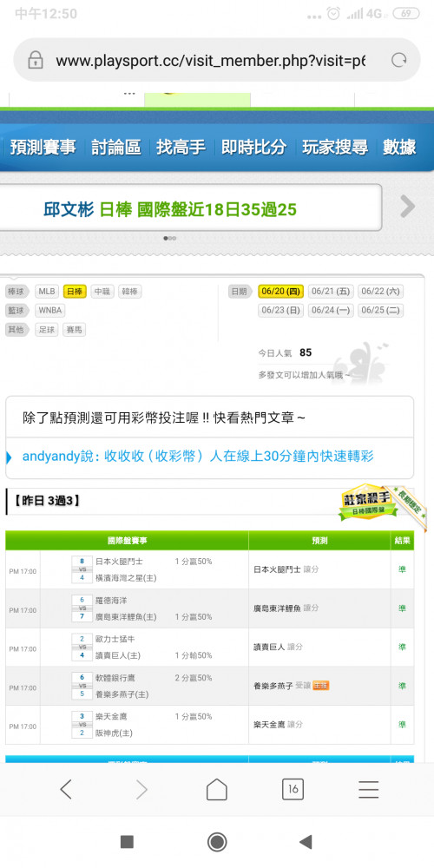Click 日本火腿鬥士 team in first match

[x=119, y=562]
